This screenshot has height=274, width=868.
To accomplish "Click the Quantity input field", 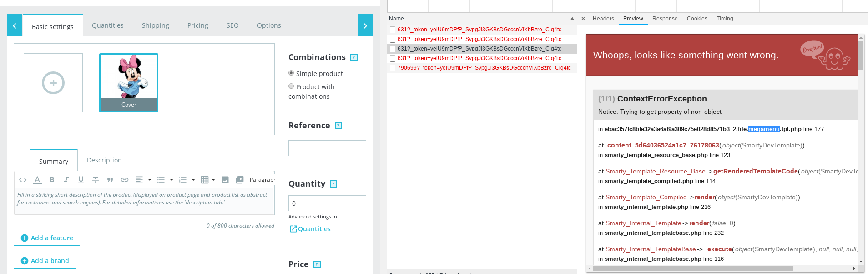I will [x=327, y=203].
